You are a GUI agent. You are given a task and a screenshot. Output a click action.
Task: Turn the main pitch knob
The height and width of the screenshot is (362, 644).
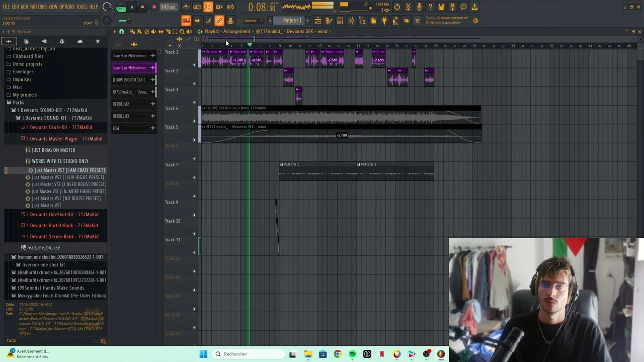[107, 21]
